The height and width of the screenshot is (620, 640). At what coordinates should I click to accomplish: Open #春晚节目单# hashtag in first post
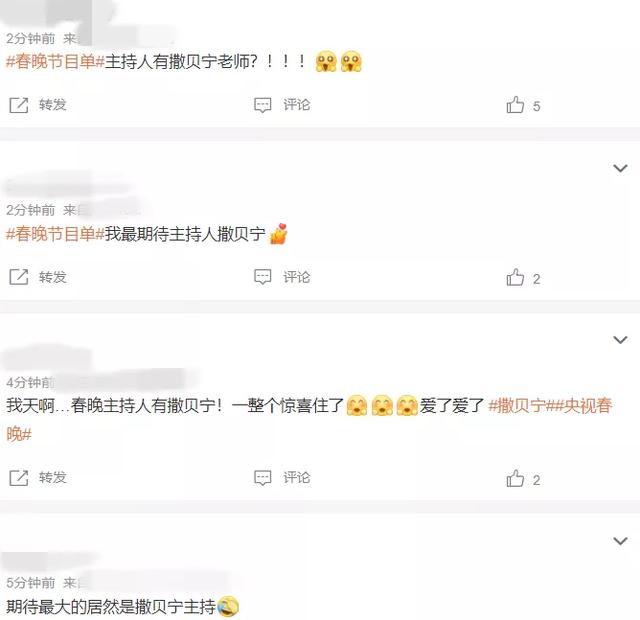pyautogui.click(x=56, y=62)
